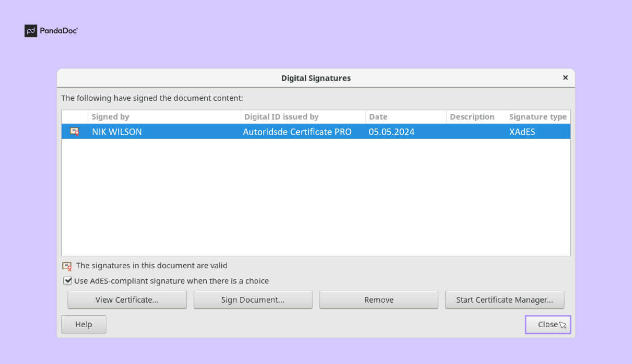632x364 pixels.
Task: Sort by the Signed by column header
Action: pos(164,117)
